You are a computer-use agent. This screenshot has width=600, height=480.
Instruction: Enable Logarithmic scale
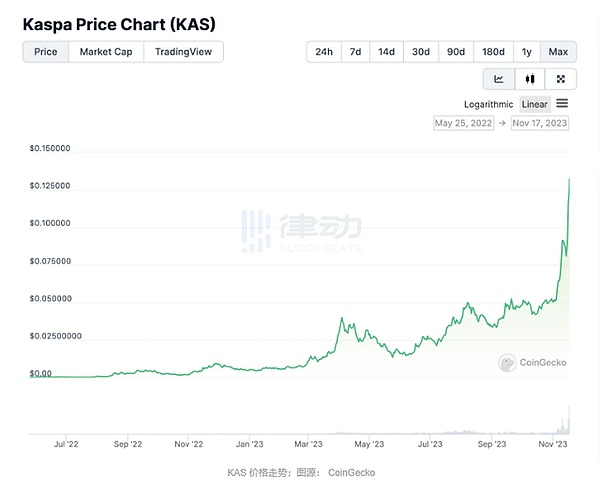[x=488, y=104]
